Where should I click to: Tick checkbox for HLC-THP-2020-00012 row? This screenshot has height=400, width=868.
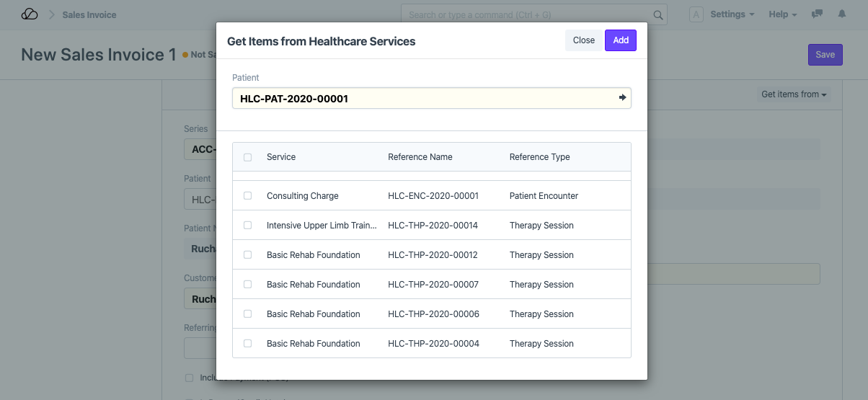tap(248, 255)
